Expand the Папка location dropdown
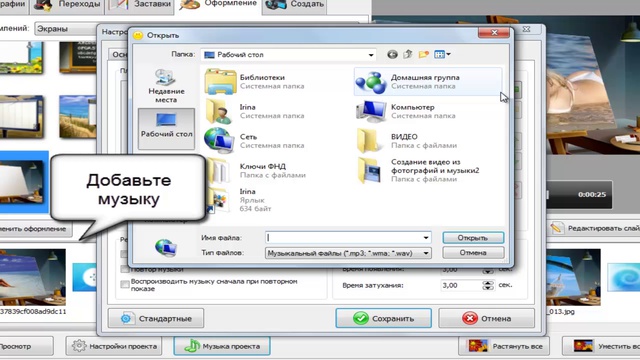640x360 pixels. click(371, 55)
